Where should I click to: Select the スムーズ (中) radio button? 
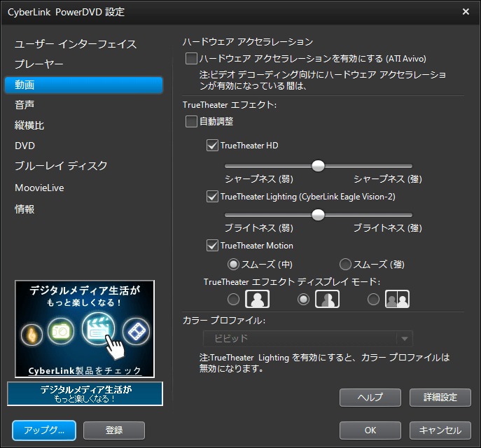[x=233, y=265]
